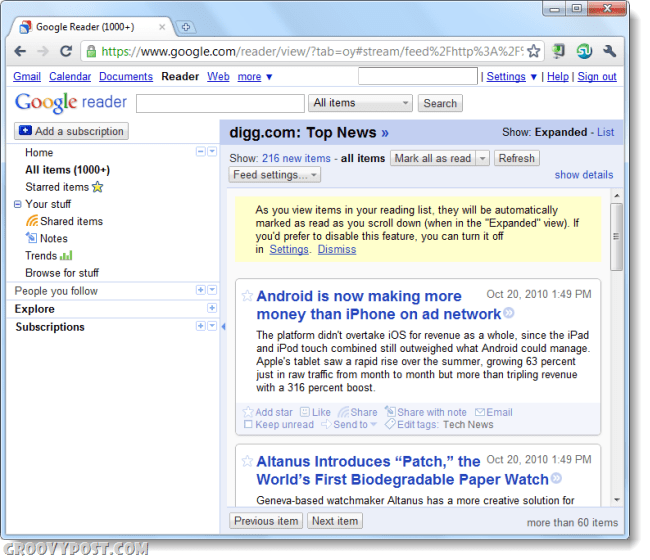Open Android article original via chevron icon
This screenshot has height=560, width=650.
point(509,313)
